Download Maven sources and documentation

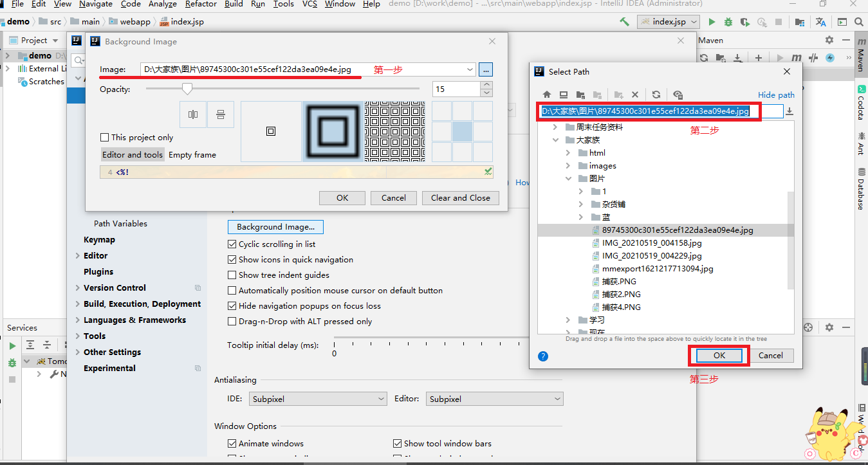[x=738, y=58]
